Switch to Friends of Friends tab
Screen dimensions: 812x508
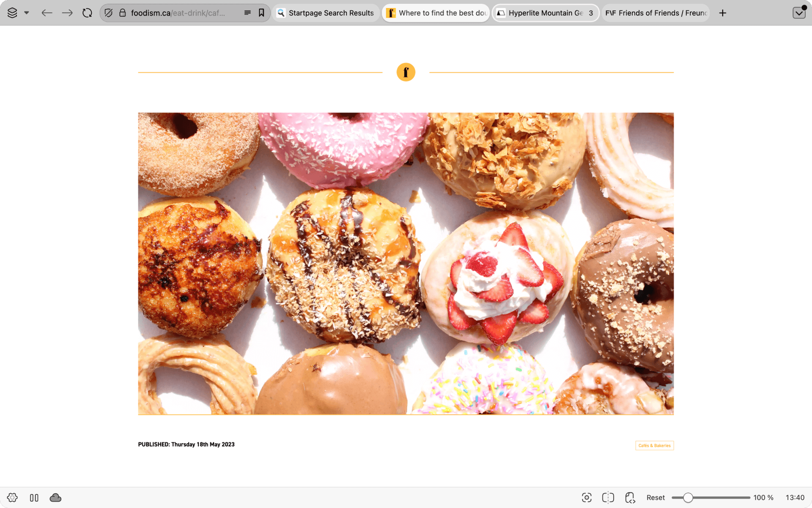click(x=656, y=13)
